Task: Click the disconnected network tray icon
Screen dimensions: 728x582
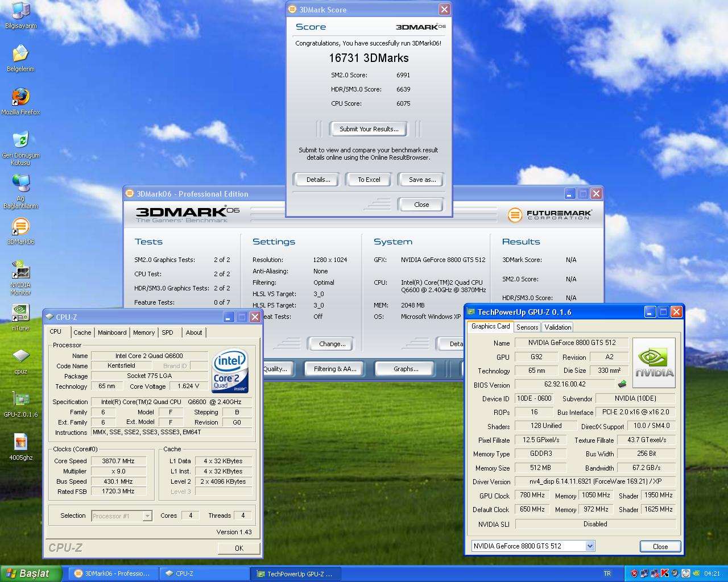Action: (x=655, y=573)
